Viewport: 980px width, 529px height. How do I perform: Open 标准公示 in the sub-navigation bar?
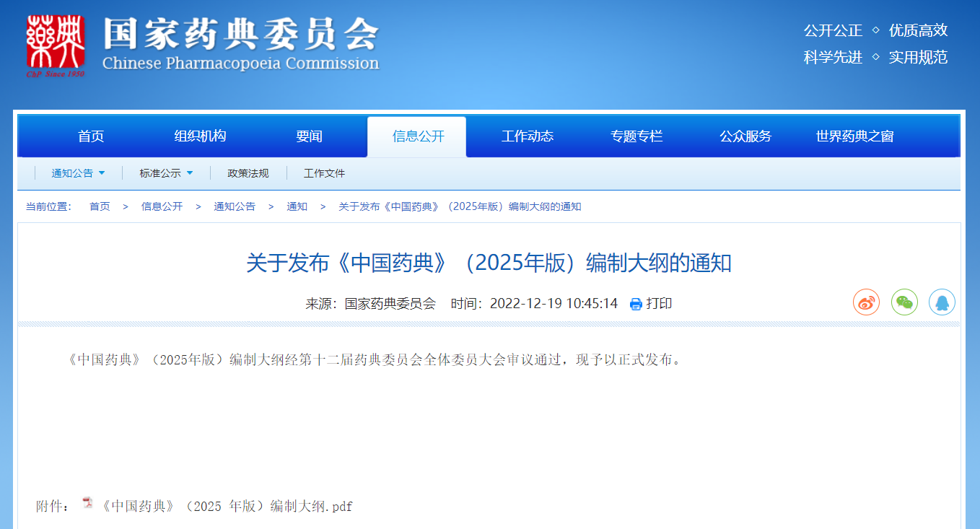click(x=160, y=173)
